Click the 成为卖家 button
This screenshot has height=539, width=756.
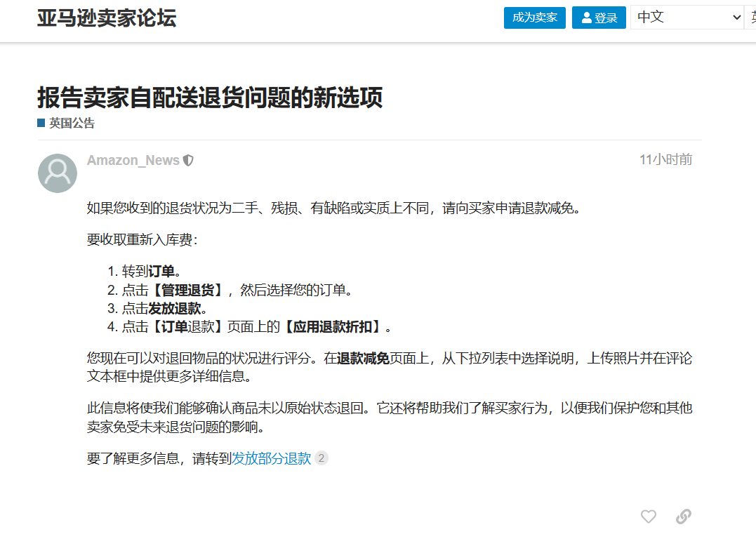[535, 18]
